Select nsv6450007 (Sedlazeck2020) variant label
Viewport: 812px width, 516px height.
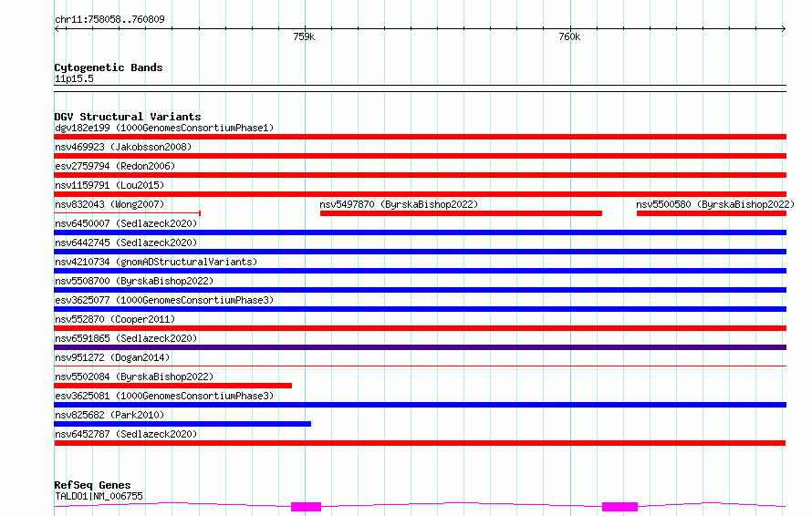point(126,223)
